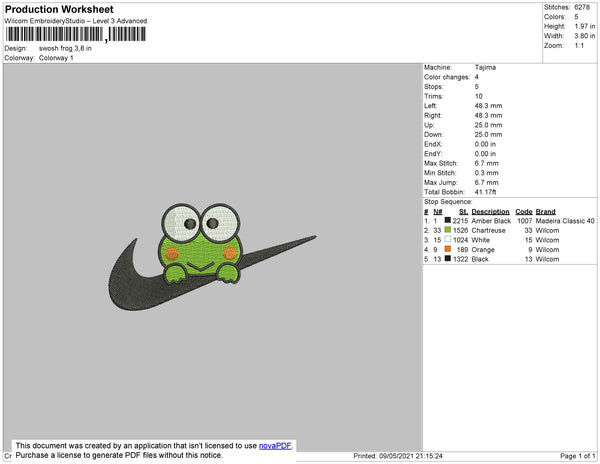Image resolution: width=600 pixels, height=464 pixels.
Task: Click 'Wilcom EmbroideryStudio – Level 3 Advanced' text
Action: pos(76,21)
